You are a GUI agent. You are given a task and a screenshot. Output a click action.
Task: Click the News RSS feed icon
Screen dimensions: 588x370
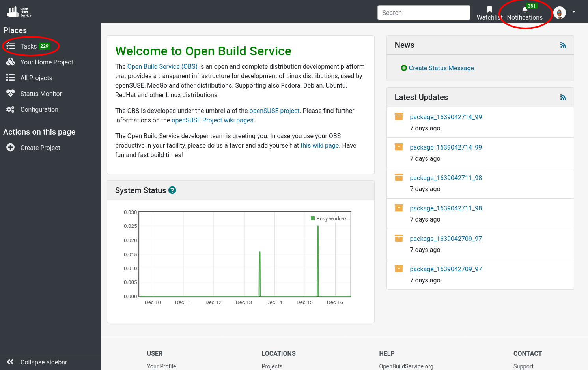tap(563, 45)
